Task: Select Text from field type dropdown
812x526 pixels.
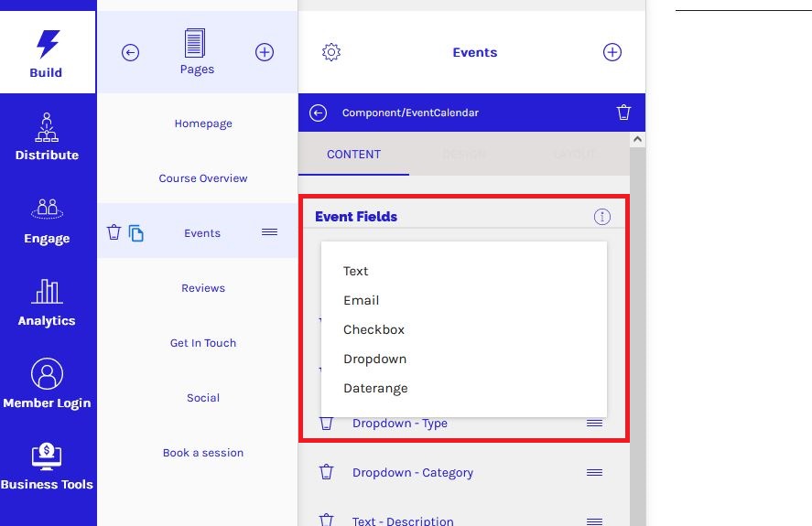Action: pos(356,271)
